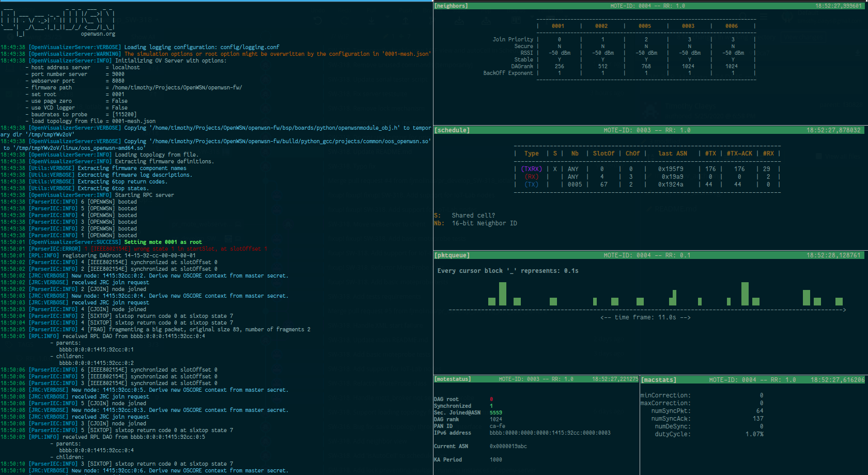Click the "last ASN" column header

(x=672, y=154)
